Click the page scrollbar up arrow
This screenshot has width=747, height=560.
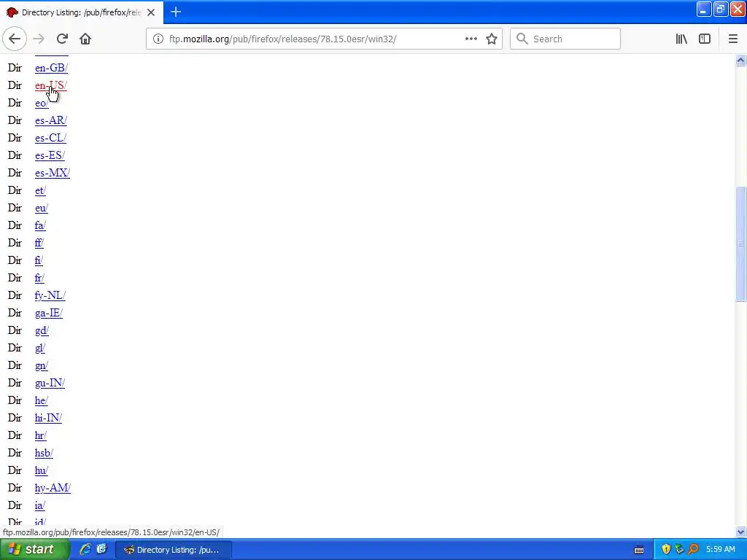(x=740, y=60)
